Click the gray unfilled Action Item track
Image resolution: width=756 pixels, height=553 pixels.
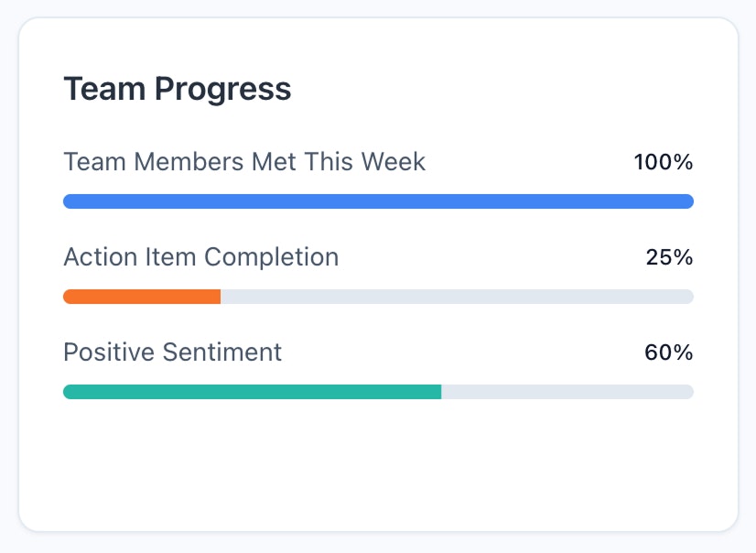[x=457, y=297]
